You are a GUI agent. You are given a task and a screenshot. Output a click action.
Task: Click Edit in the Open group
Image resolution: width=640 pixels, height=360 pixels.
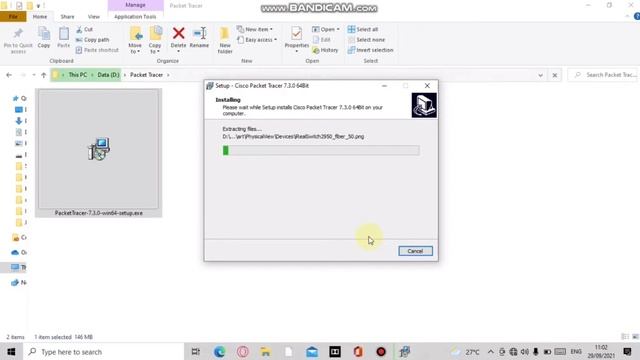322,40
